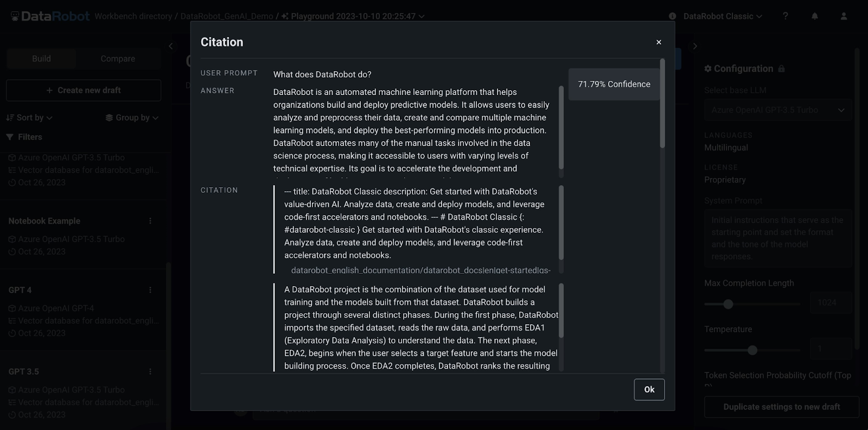Open the Notebook Example options menu
This screenshot has width=868, height=430.
point(150,221)
